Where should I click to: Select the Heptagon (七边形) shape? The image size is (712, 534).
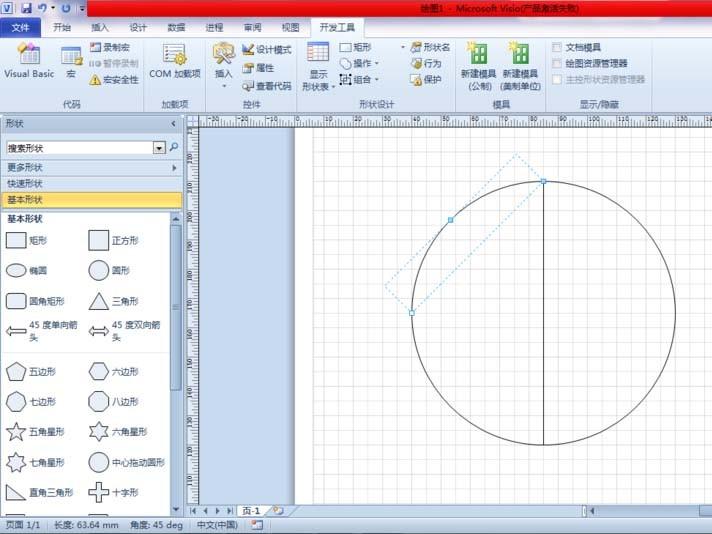click(x=31, y=402)
